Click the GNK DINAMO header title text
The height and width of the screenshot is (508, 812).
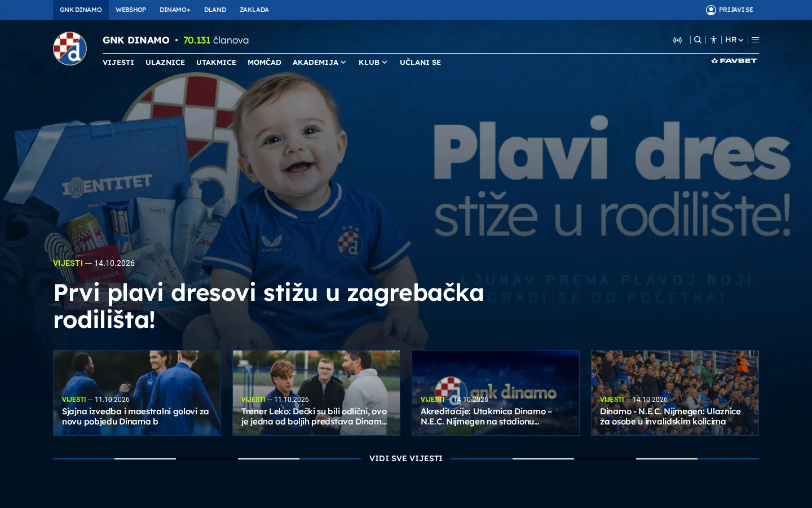click(136, 40)
